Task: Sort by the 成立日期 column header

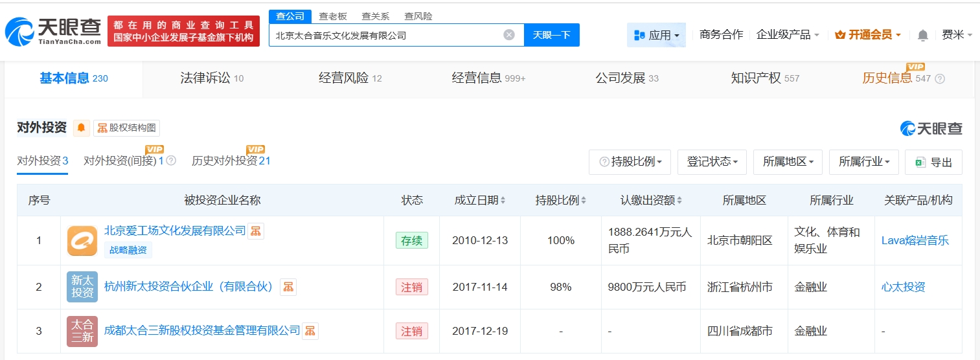Action: [480, 200]
